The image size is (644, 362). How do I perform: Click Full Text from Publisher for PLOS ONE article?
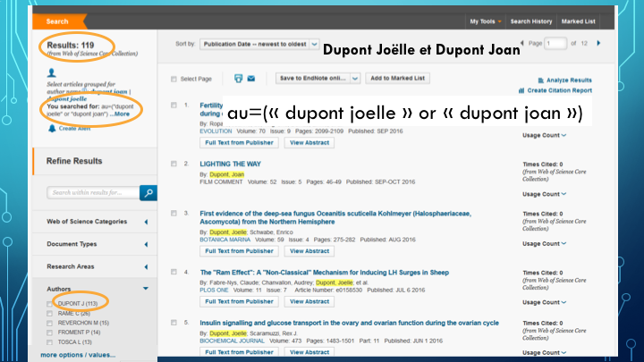click(x=239, y=302)
